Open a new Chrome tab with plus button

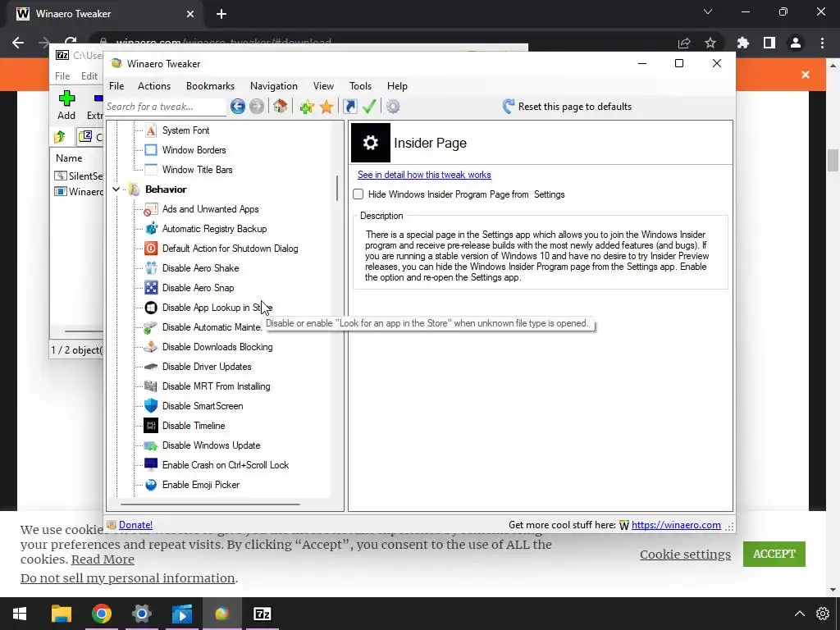(x=221, y=14)
